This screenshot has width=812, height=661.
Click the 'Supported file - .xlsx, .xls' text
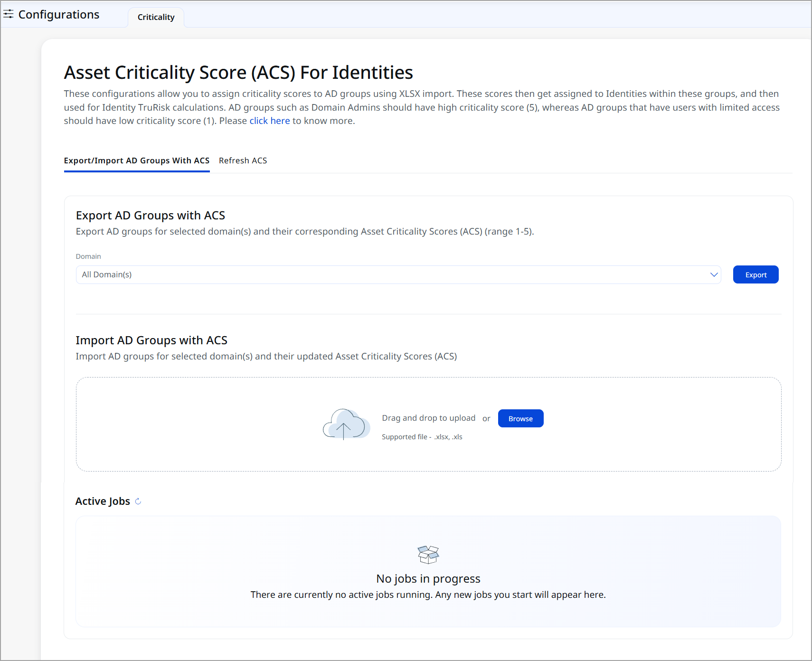point(422,437)
